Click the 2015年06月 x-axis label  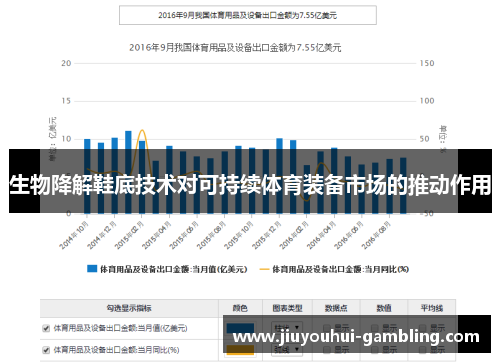[184, 235]
